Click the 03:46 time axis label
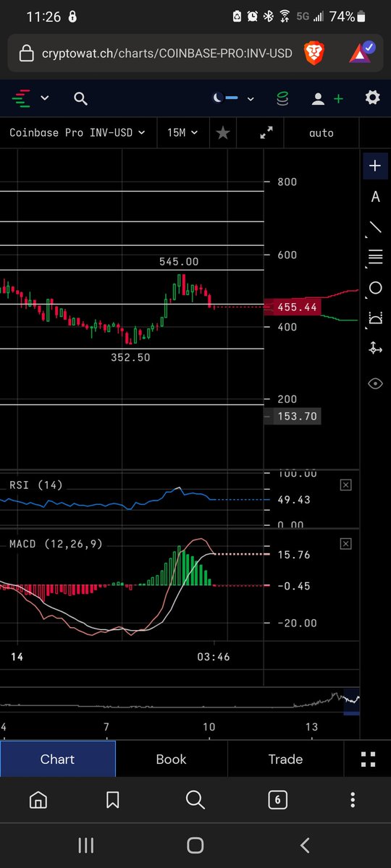Screen dimensions: 391x868 (x=214, y=657)
